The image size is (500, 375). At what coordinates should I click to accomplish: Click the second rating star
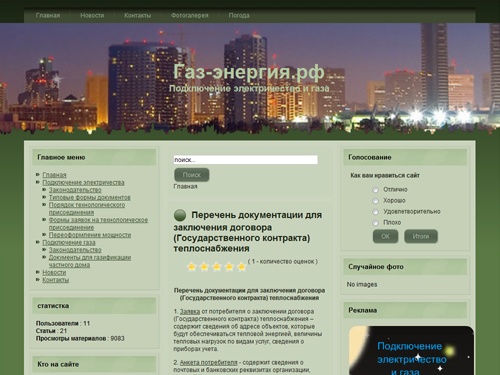204,267
